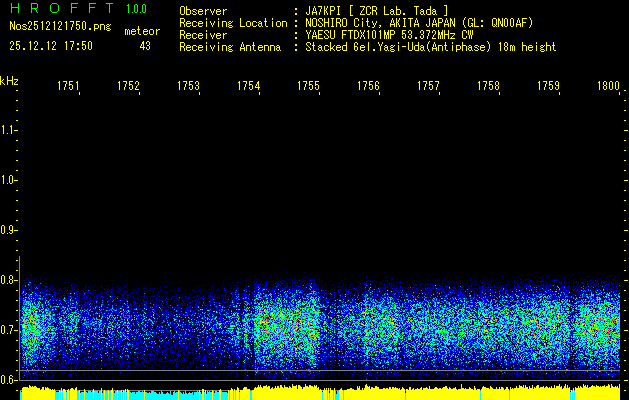Click the kHz axis unit label
This screenshot has height=400, width=629.
pos(9,80)
